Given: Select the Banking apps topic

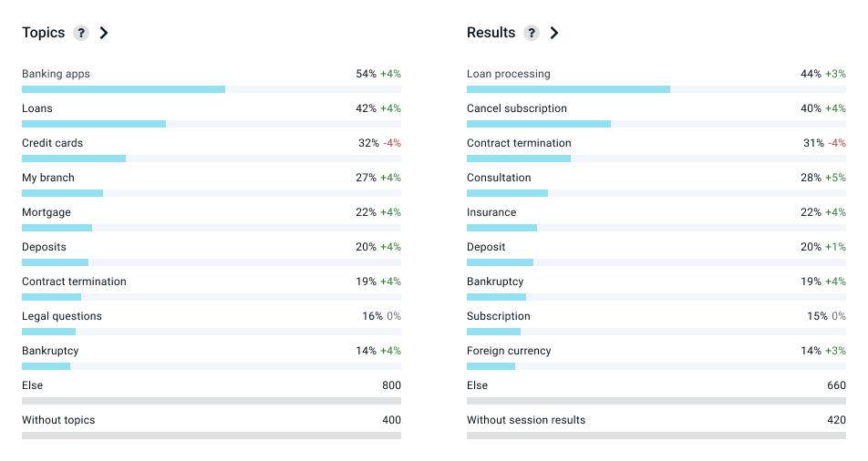Looking at the screenshot, I should [x=56, y=74].
